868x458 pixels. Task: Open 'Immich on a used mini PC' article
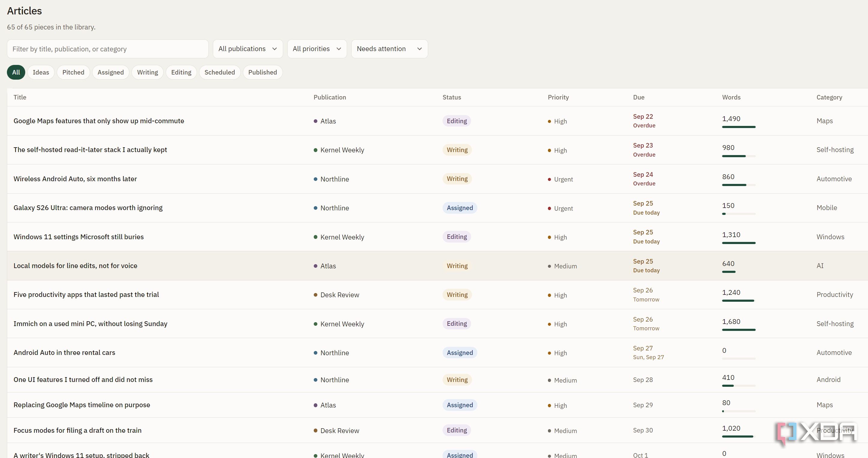coord(90,323)
